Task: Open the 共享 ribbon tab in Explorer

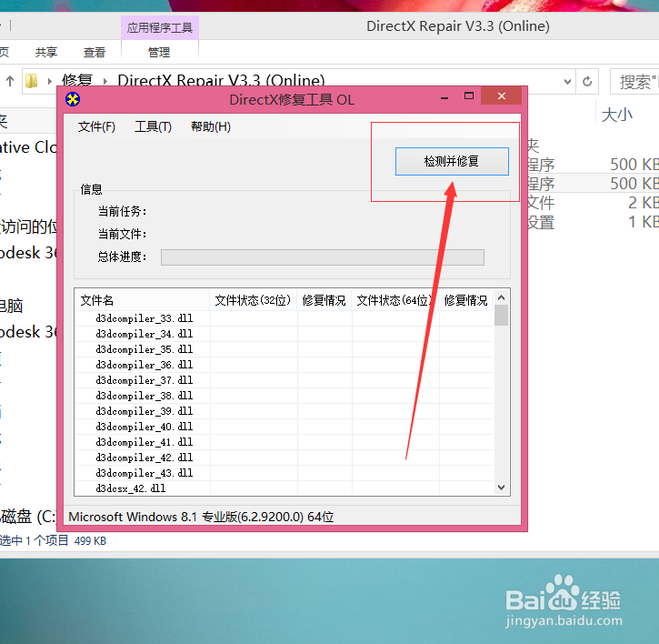Action: point(46,52)
